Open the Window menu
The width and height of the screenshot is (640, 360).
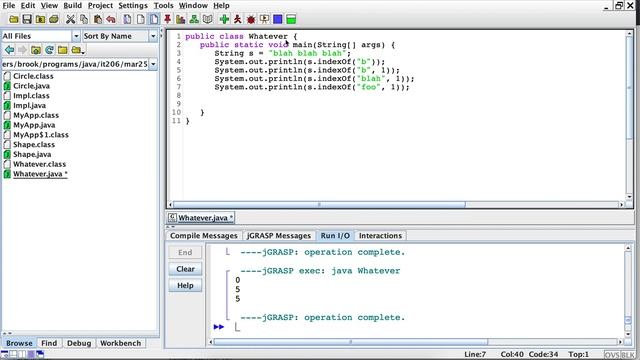pos(193,5)
